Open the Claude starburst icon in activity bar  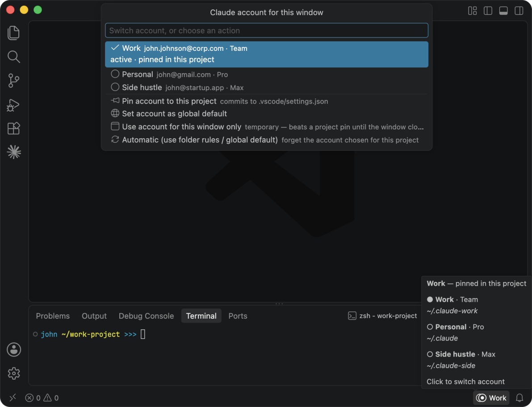[14, 152]
